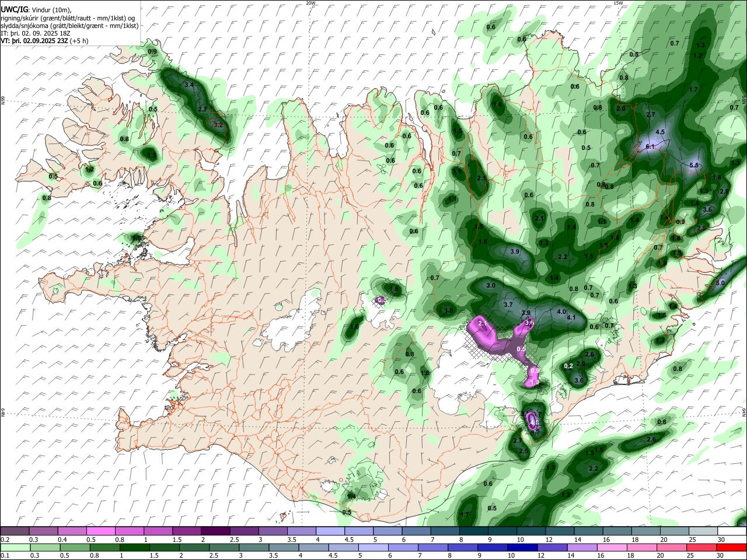The width and height of the screenshot is (747, 560).
Task: Click the 4.1 precipitation value on the map
Action: click(x=571, y=318)
